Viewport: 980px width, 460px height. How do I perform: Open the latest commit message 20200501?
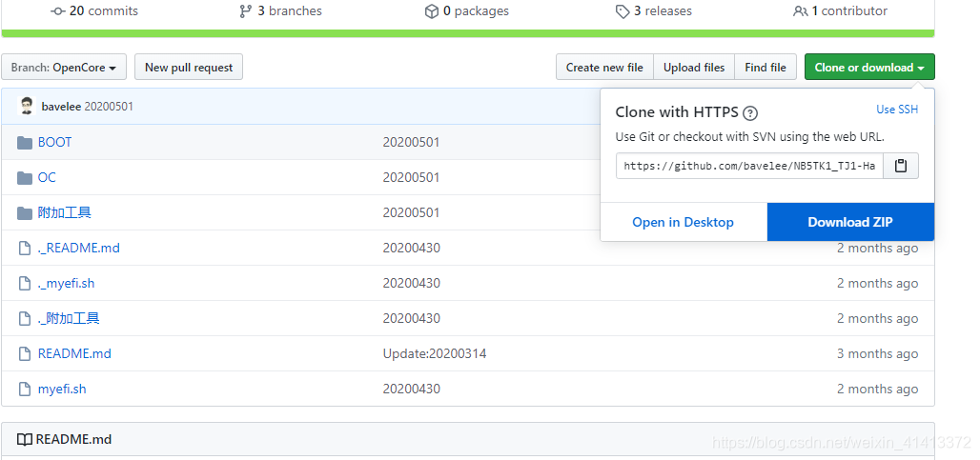109,106
